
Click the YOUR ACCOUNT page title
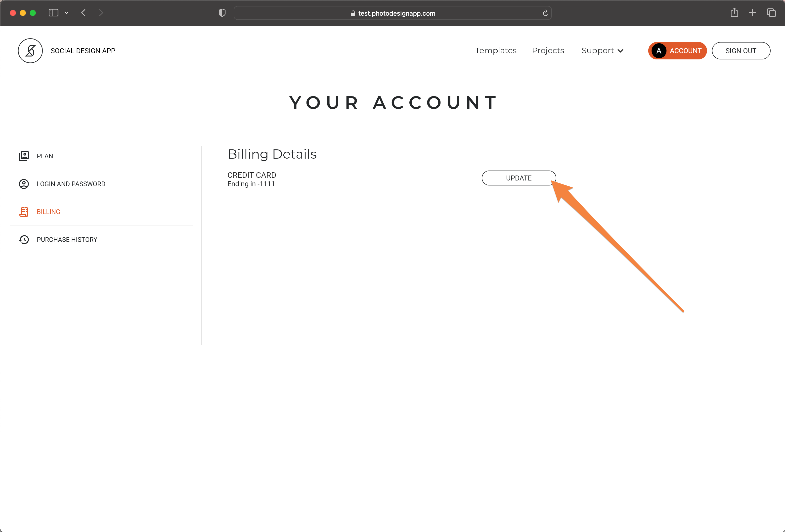pos(393,103)
